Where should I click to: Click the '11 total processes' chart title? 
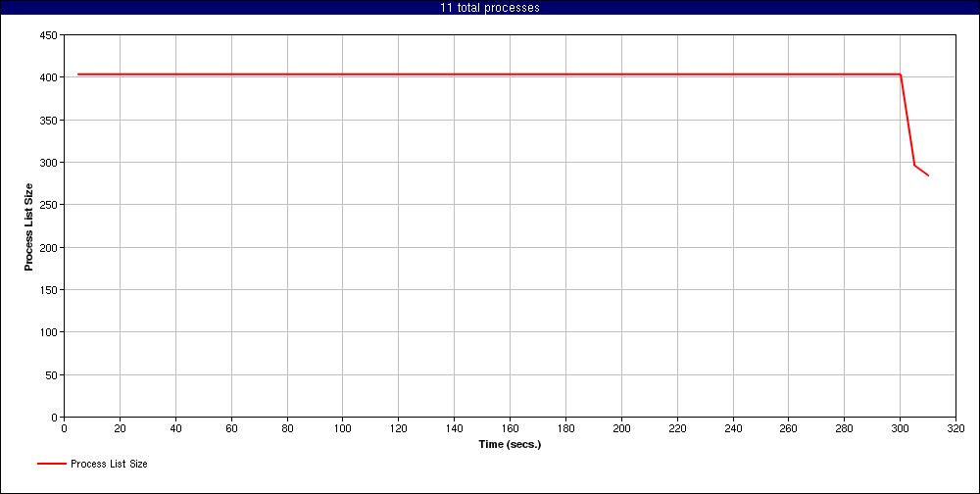click(489, 8)
